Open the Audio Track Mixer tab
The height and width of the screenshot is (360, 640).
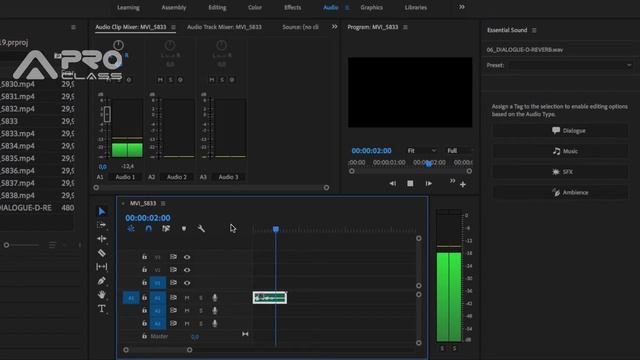224,27
